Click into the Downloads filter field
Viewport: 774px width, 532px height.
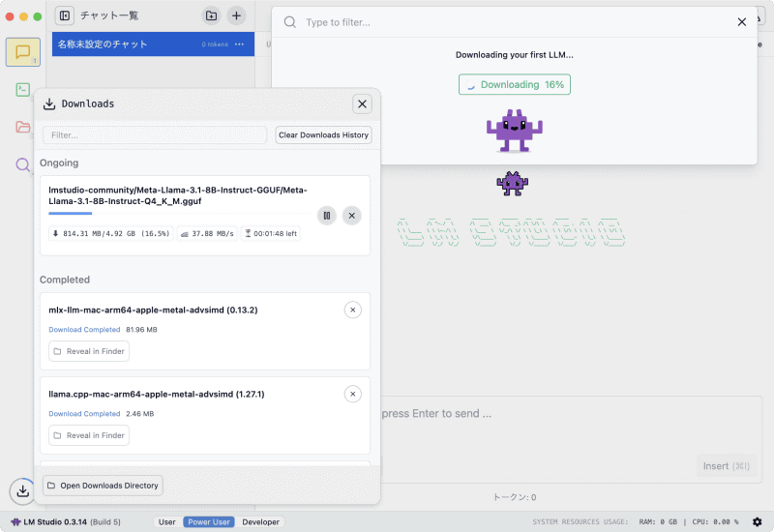(155, 135)
